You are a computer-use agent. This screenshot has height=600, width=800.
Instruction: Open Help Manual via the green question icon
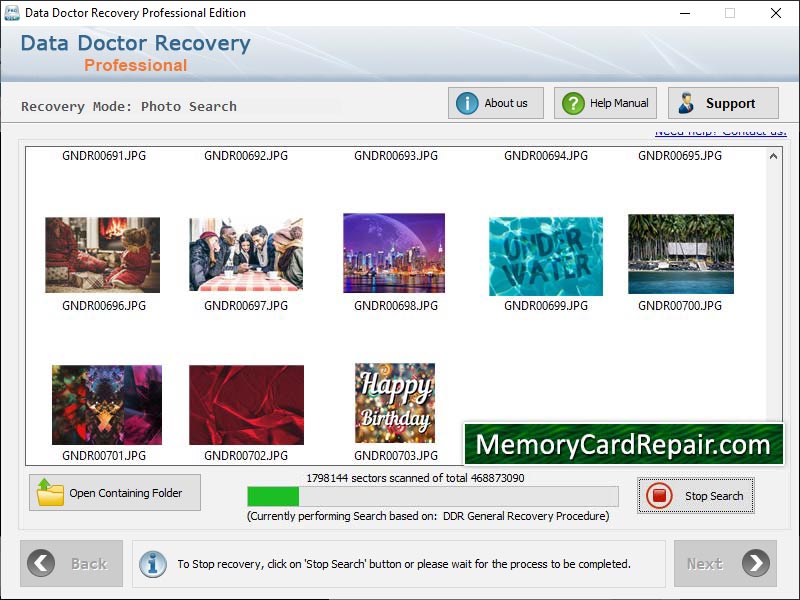tap(571, 102)
